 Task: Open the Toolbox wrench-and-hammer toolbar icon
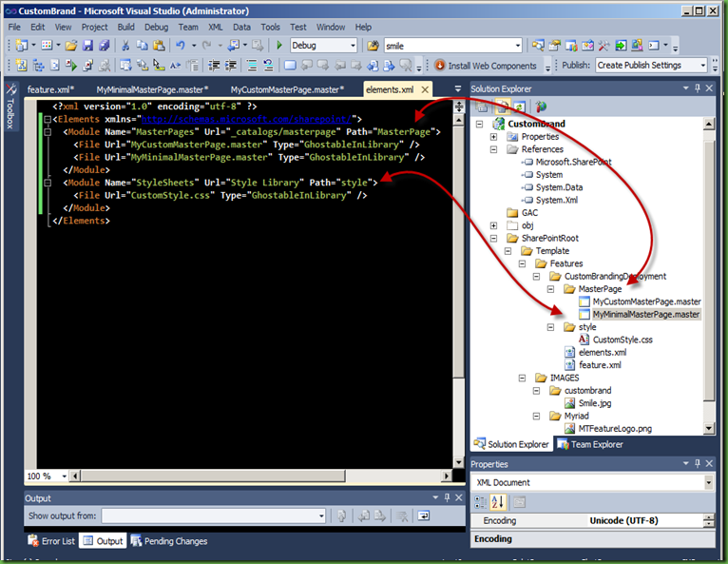click(x=603, y=45)
